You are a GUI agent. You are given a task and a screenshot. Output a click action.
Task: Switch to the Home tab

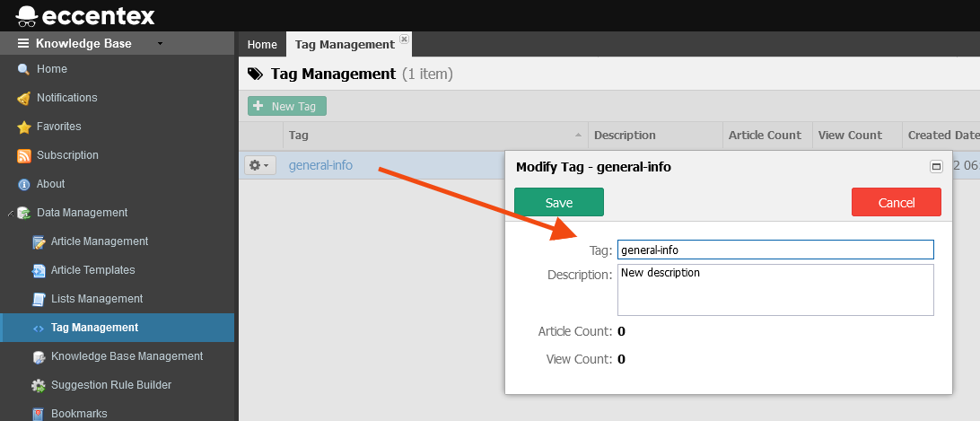coord(262,44)
